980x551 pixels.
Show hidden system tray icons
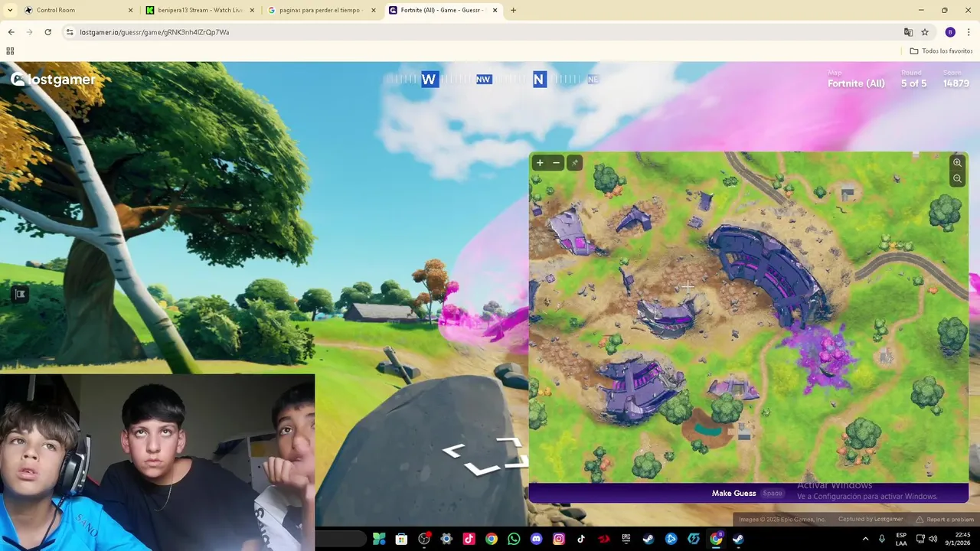[x=866, y=539]
